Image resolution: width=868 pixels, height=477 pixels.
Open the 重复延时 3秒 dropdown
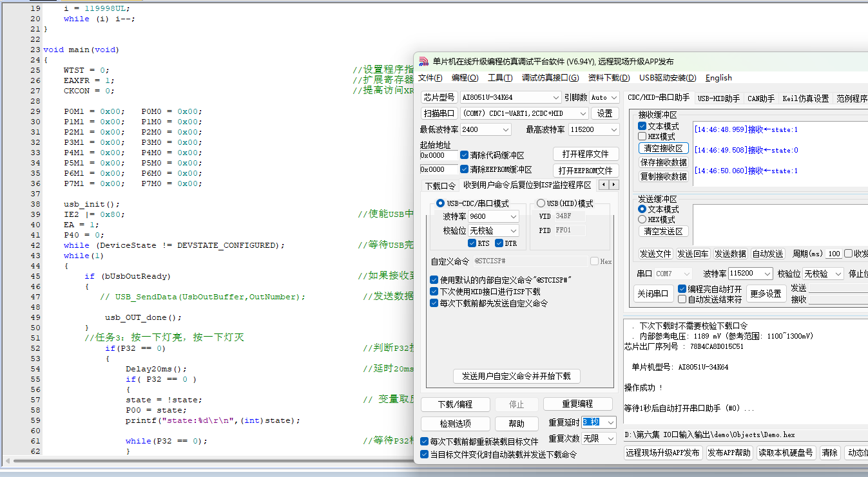(599, 422)
